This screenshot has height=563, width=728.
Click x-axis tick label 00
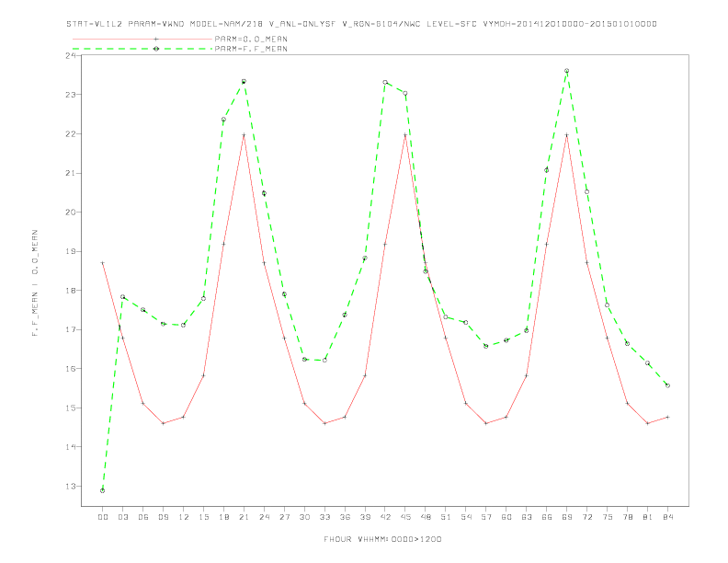point(103,517)
